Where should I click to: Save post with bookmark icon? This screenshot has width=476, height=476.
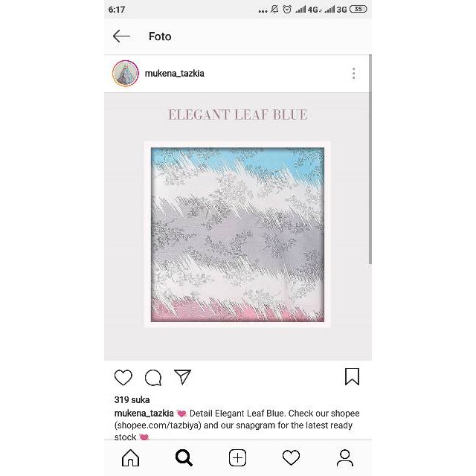coord(352,377)
